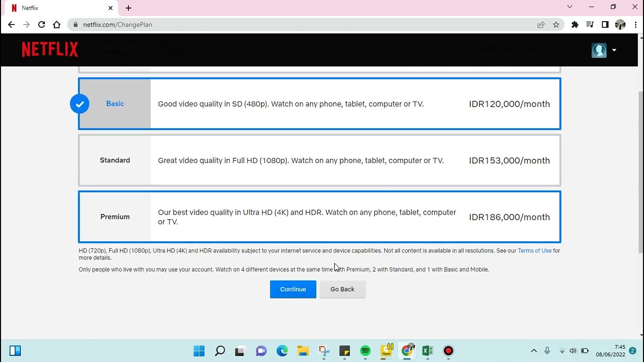The height and width of the screenshot is (362, 644).
Task: Click the IDR153,000/month price
Action: click(509, 160)
